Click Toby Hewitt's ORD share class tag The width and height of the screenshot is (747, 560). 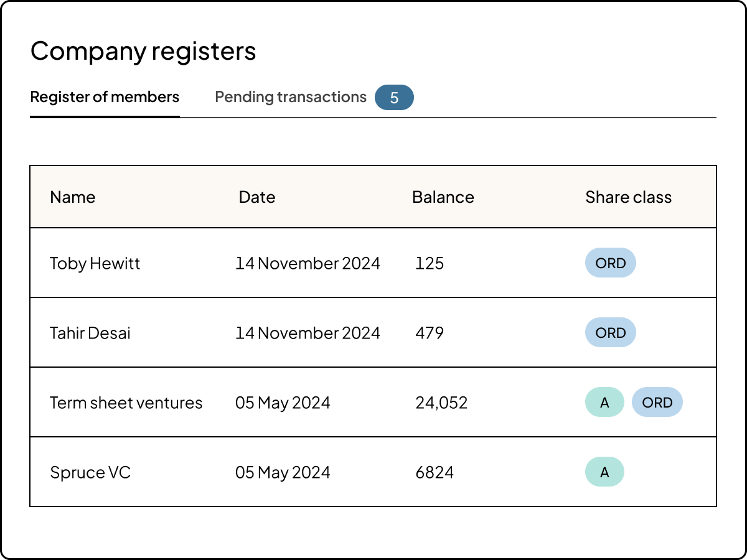tap(610, 263)
